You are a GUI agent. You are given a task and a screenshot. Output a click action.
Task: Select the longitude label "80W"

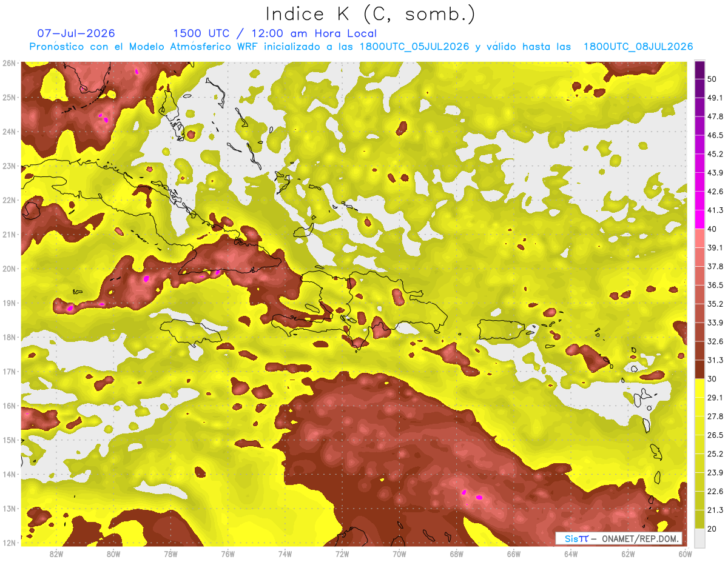coord(113,554)
